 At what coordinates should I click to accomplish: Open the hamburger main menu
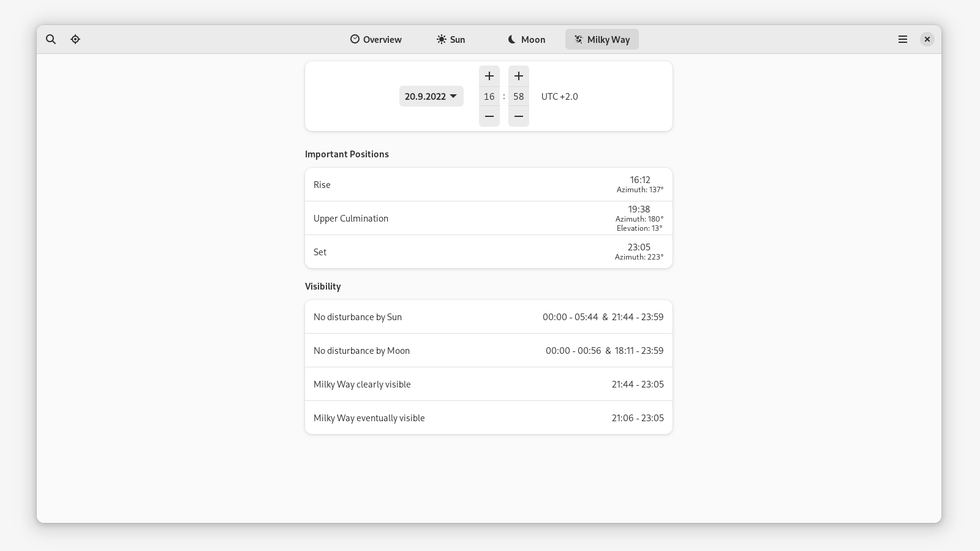pos(902,39)
